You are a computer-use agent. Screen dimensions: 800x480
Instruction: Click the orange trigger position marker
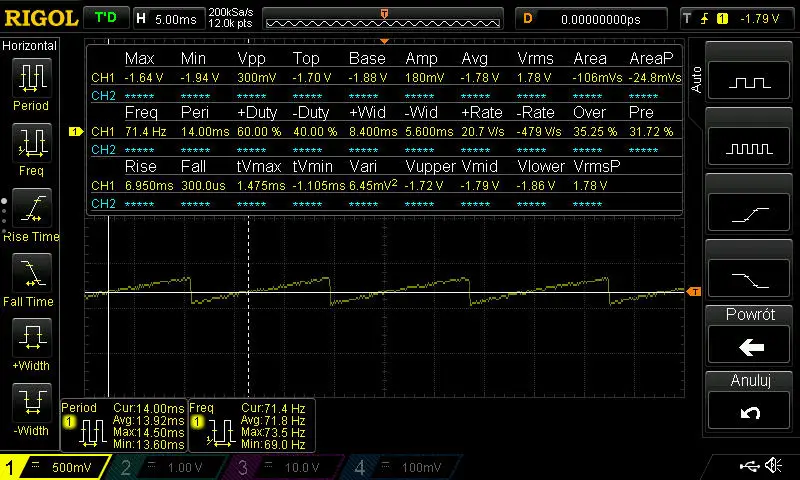[x=384, y=12]
